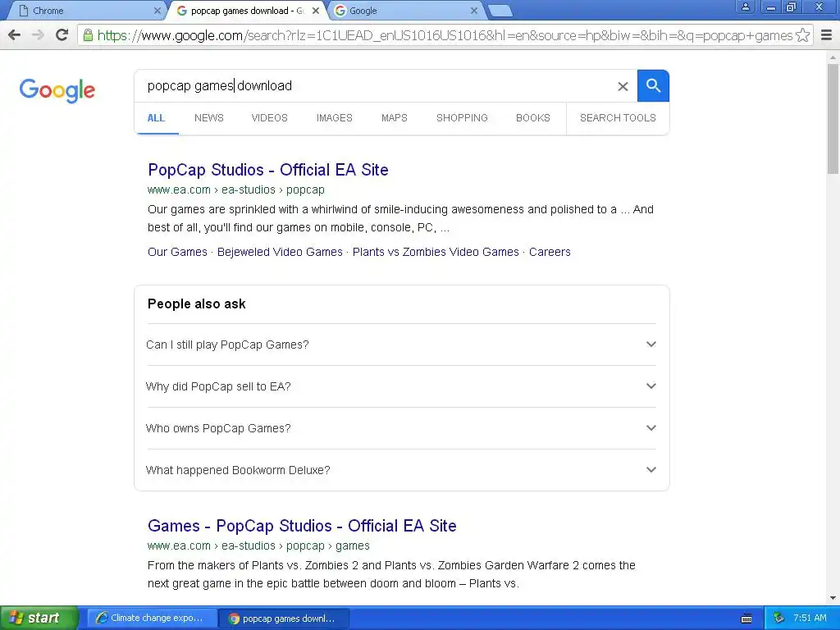Screen dimensions: 840x630
Task: Click the system tray network icon
Action: point(778,618)
